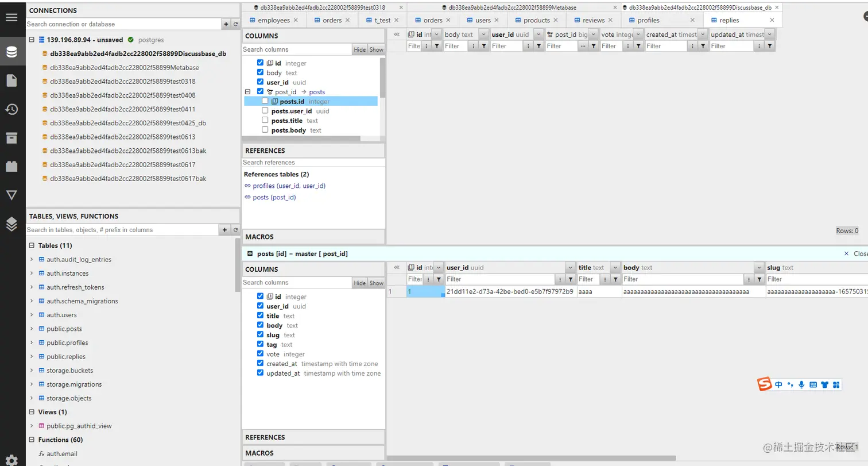Open filter options dots for created_at column
868x466 pixels.
pos(693,46)
